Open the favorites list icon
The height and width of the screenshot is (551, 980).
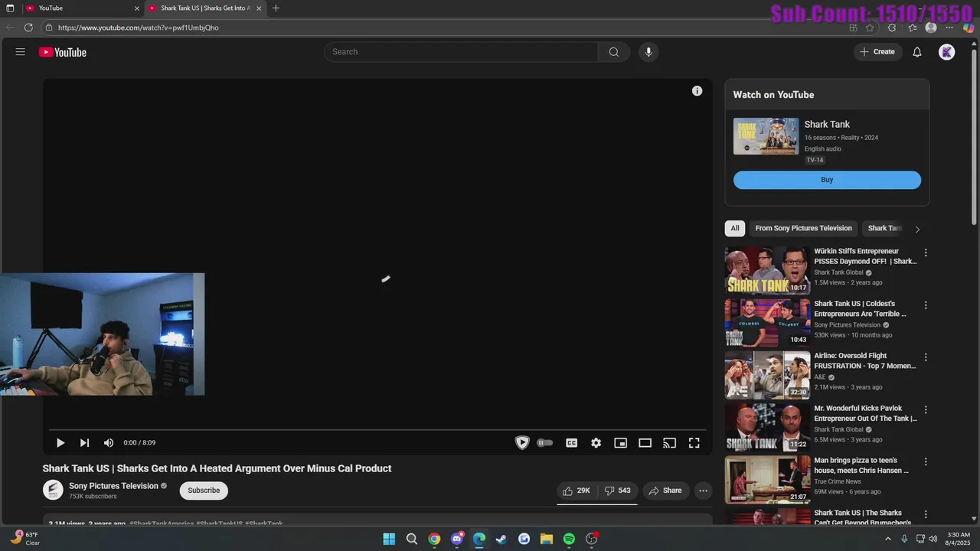click(x=912, y=28)
